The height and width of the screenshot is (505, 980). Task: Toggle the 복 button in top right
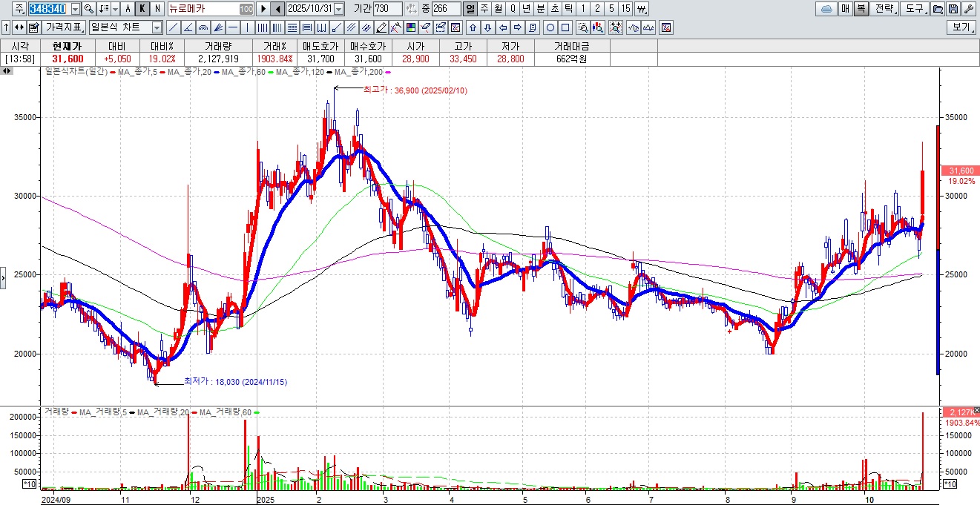861,9
